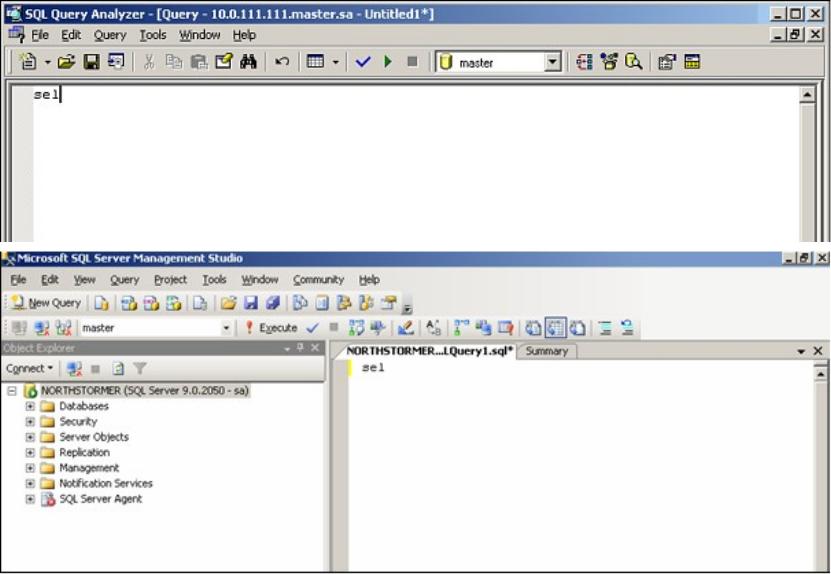
Task: Click the Execute button in Management Studio
Action: [x=270, y=328]
